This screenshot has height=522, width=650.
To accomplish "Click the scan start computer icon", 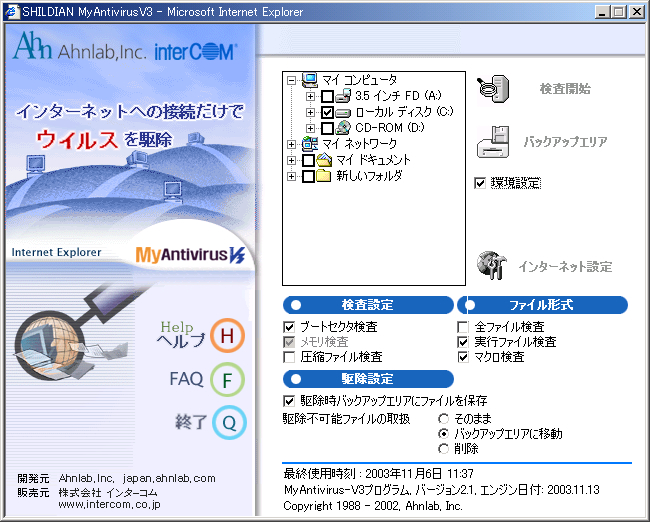I will coord(493,89).
